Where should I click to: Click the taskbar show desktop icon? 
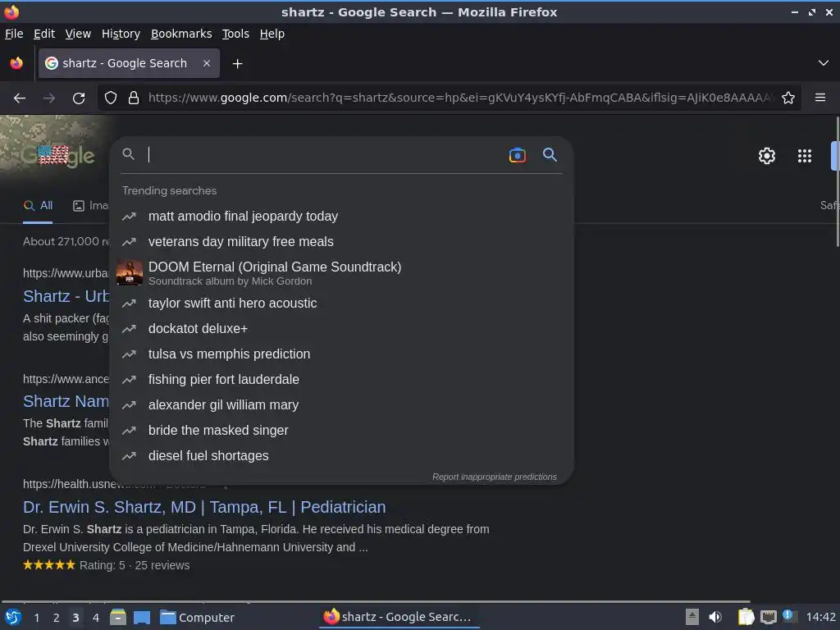pos(142,618)
